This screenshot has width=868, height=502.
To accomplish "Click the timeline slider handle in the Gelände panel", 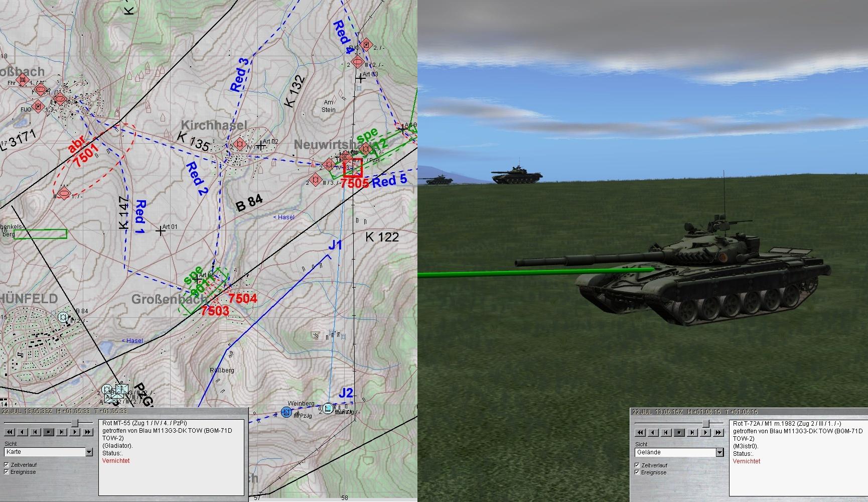I will 705,423.
